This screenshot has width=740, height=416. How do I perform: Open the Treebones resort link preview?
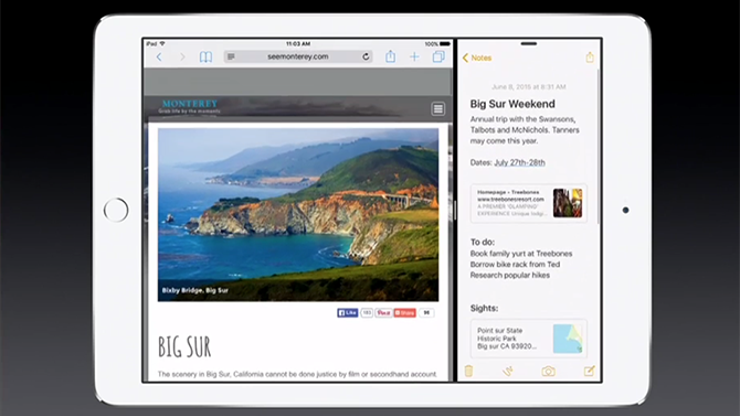pyautogui.click(x=528, y=202)
